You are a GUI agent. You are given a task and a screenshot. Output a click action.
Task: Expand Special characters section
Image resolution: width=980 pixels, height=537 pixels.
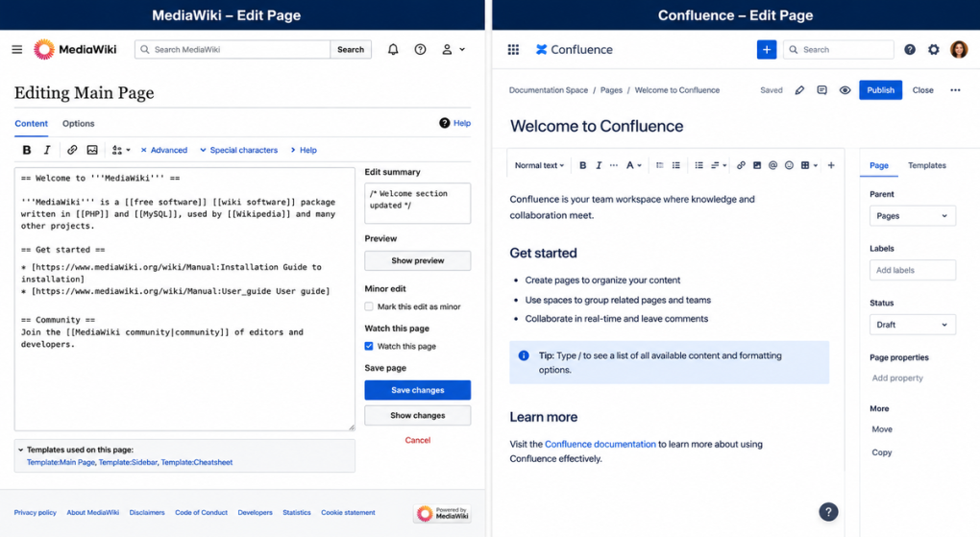pyautogui.click(x=238, y=150)
